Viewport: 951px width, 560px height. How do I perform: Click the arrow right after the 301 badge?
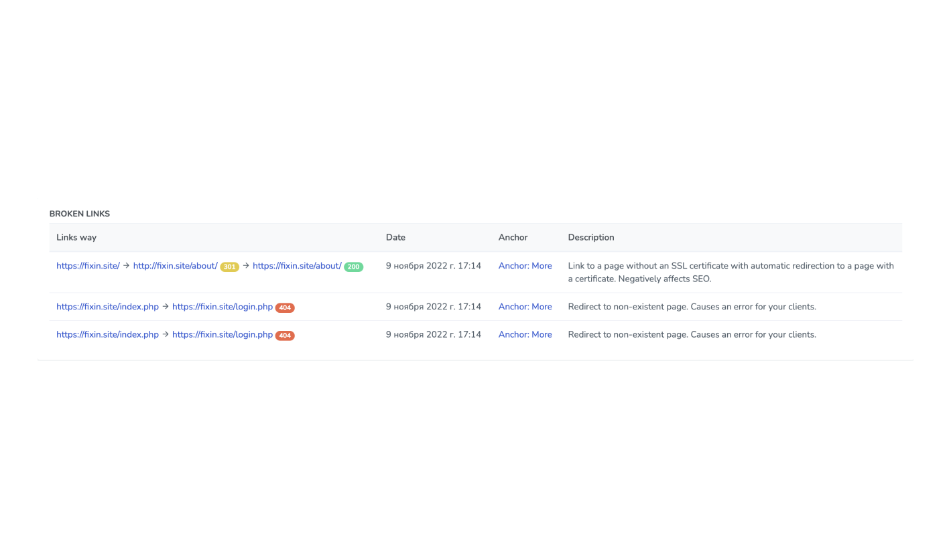click(246, 266)
